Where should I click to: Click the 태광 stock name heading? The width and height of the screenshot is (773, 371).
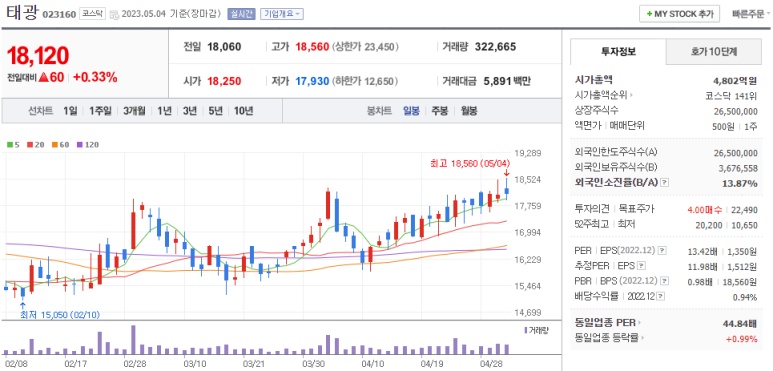click(x=22, y=12)
